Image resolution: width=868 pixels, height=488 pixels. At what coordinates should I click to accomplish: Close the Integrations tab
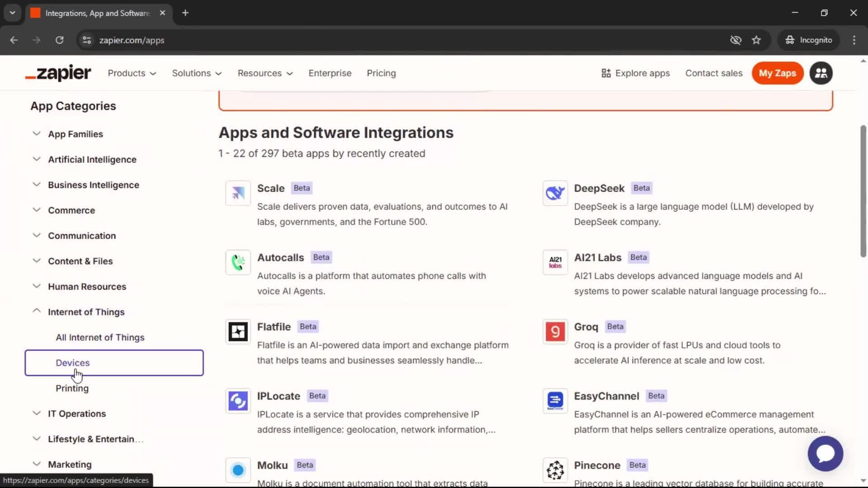point(162,13)
